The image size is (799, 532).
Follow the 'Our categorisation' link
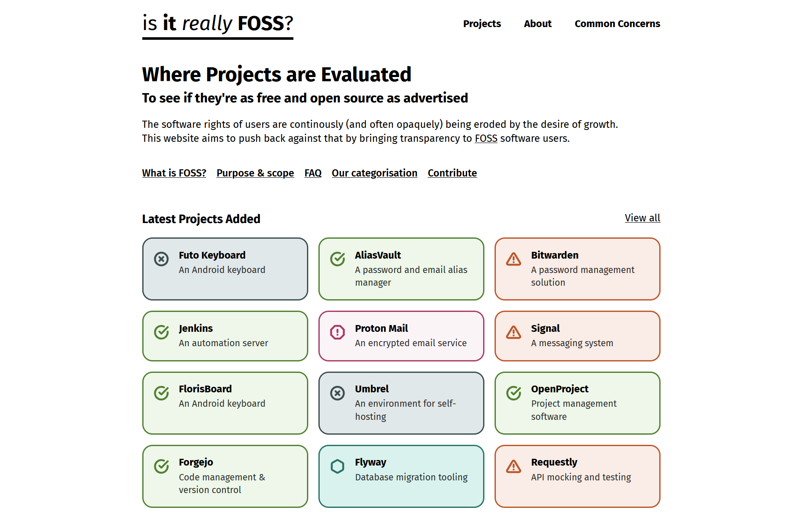tap(374, 173)
